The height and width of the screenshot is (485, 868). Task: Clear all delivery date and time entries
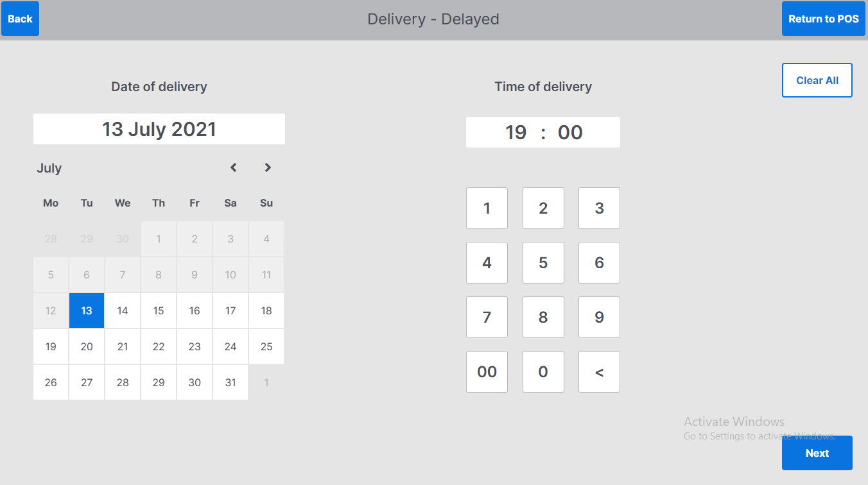(x=817, y=80)
